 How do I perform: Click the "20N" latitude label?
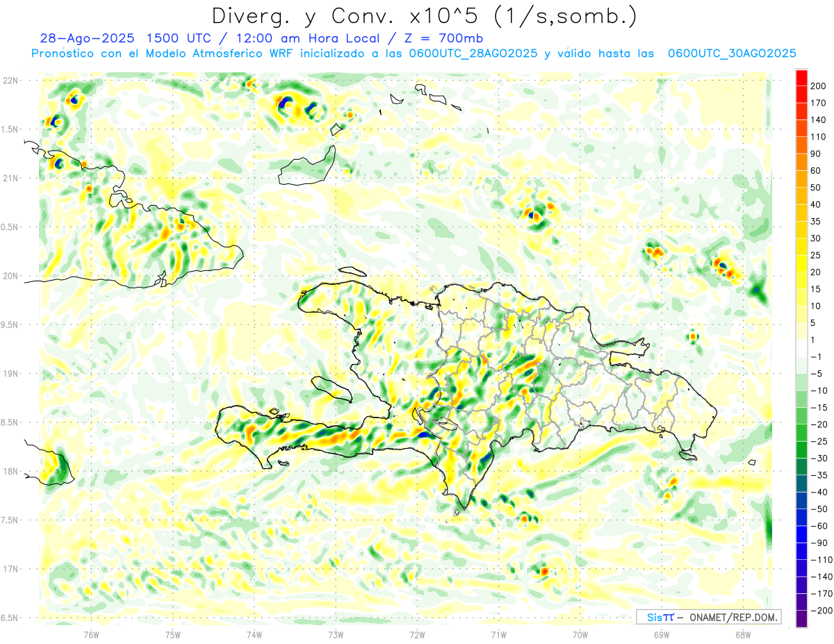coord(10,276)
